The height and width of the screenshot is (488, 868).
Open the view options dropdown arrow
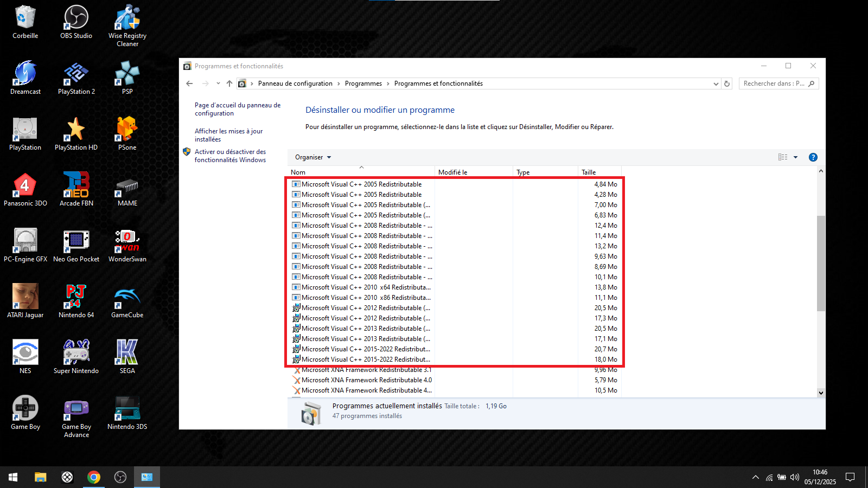pyautogui.click(x=795, y=157)
